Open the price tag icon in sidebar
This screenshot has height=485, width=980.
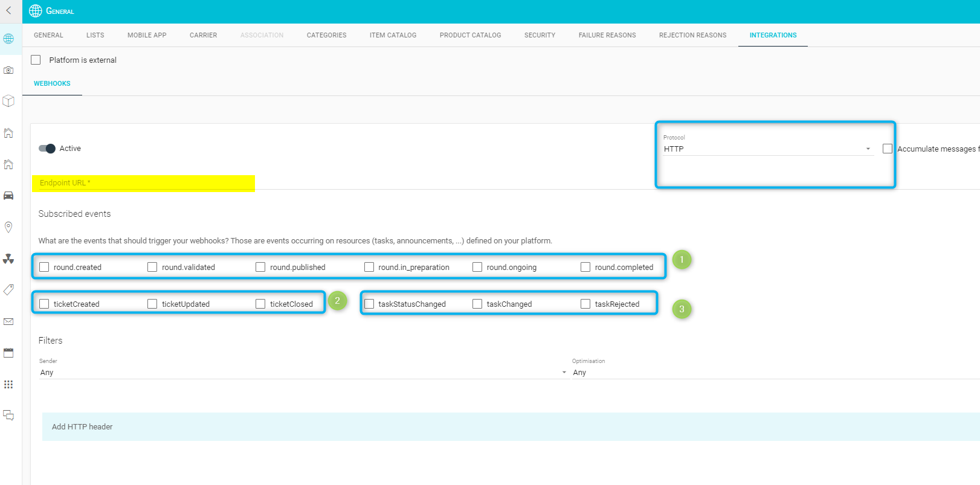click(x=8, y=290)
